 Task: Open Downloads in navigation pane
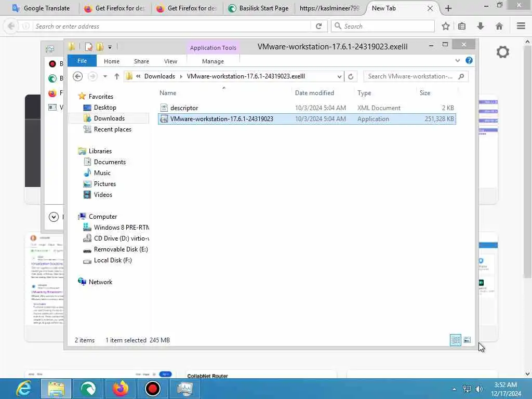click(x=109, y=118)
